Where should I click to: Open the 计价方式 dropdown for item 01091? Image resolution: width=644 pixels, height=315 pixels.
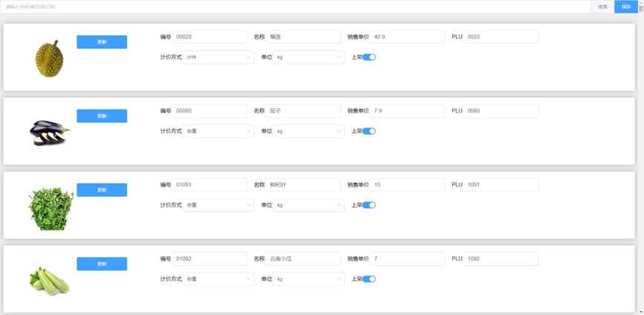pos(219,205)
